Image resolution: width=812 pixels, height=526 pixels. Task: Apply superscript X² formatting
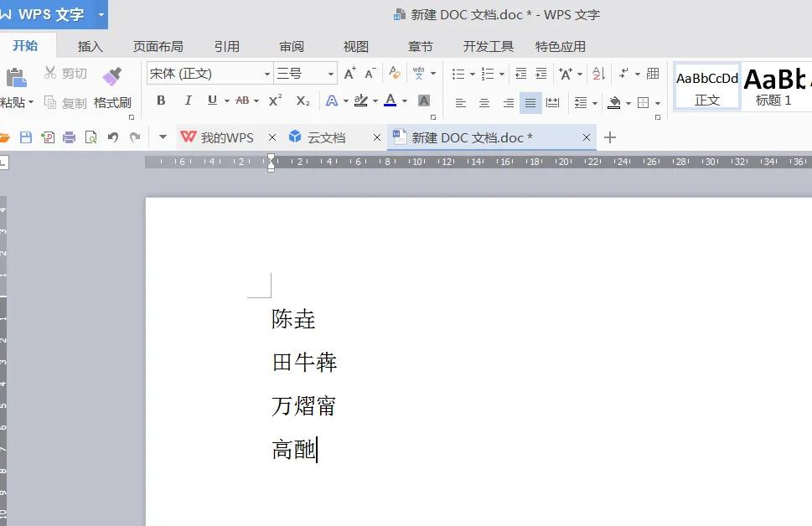tap(275, 101)
